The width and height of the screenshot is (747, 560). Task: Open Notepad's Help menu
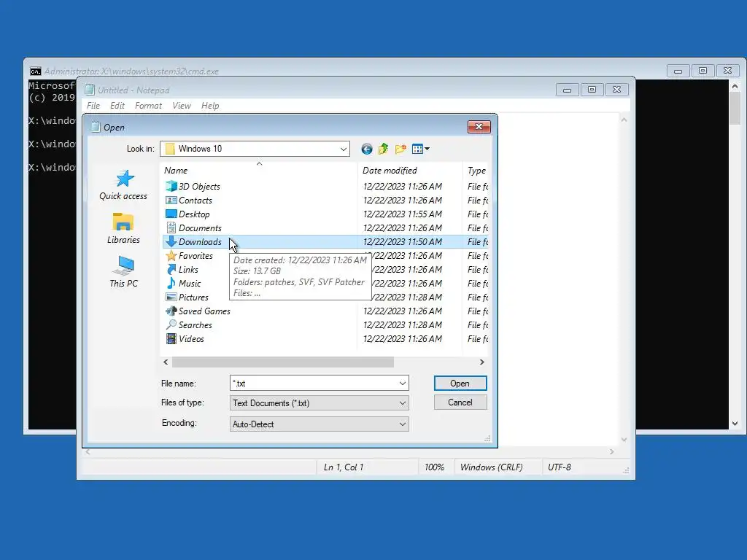pos(210,106)
